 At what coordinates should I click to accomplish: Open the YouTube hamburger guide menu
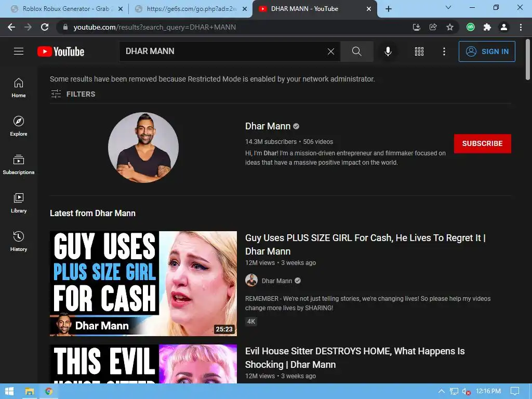(x=19, y=51)
